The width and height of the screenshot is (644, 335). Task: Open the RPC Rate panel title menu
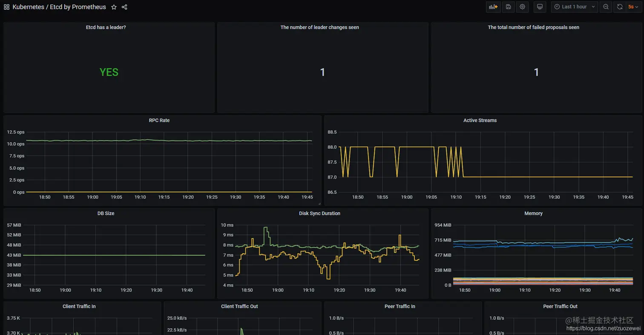click(159, 121)
